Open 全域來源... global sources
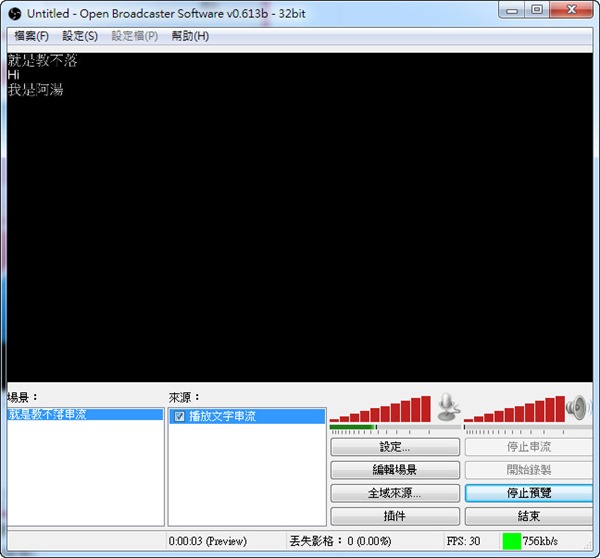600x558 pixels. tap(395, 493)
